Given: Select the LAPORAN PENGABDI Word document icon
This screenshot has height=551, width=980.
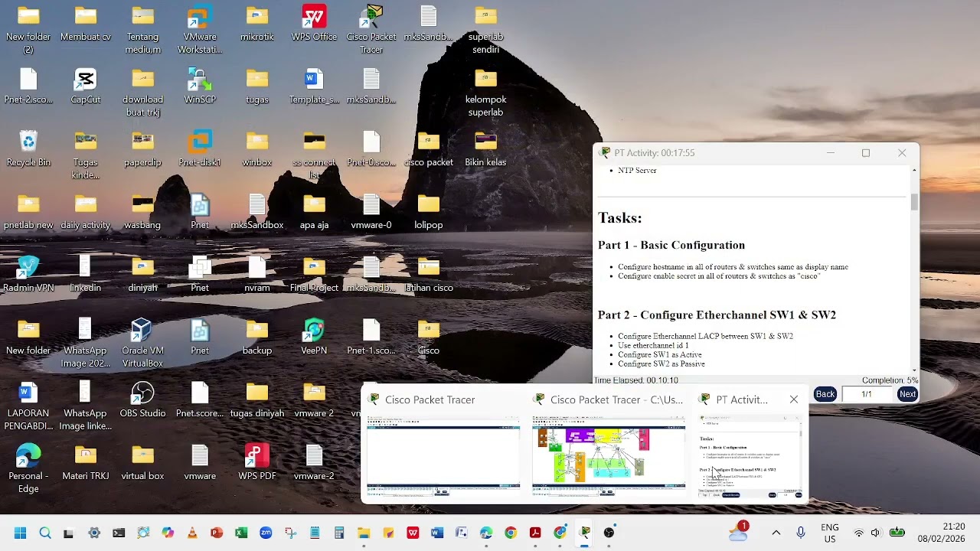Looking at the screenshot, I should pos(28,406).
